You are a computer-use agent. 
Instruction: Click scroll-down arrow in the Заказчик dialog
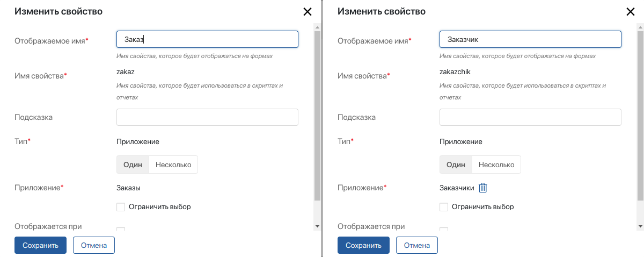pyautogui.click(x=640, y=226)
